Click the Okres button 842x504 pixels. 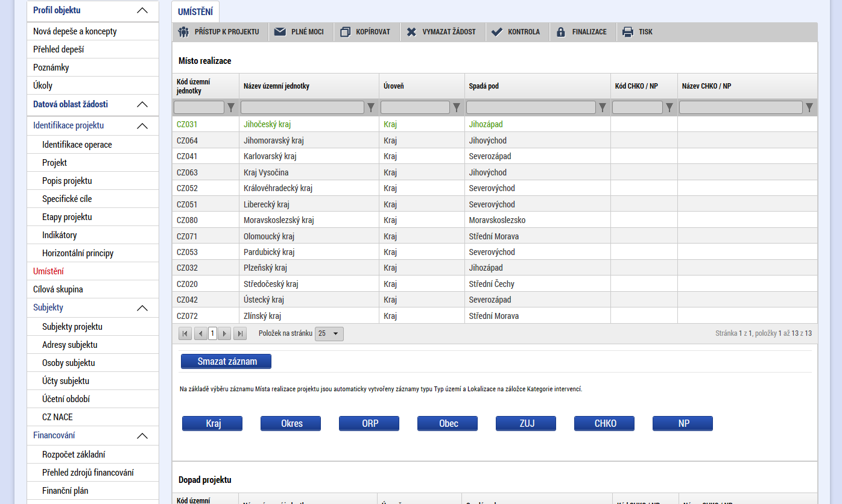click(291, 424)
